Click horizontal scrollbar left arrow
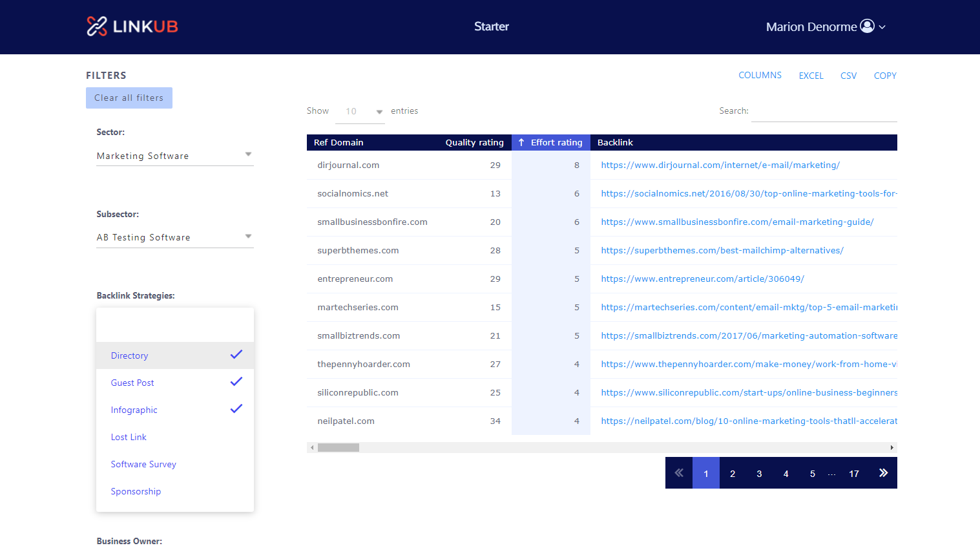Image resolution: width=980 pixels, height=550 pixels. (312, 447)
